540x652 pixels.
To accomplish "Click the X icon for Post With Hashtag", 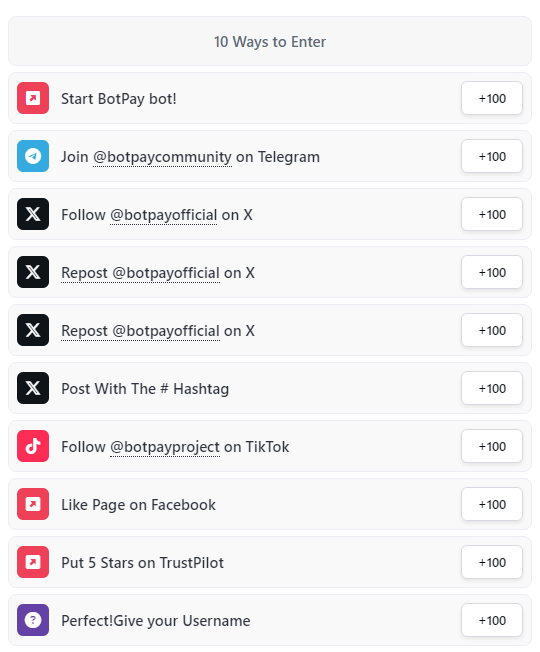I will [x=33, y=388].
